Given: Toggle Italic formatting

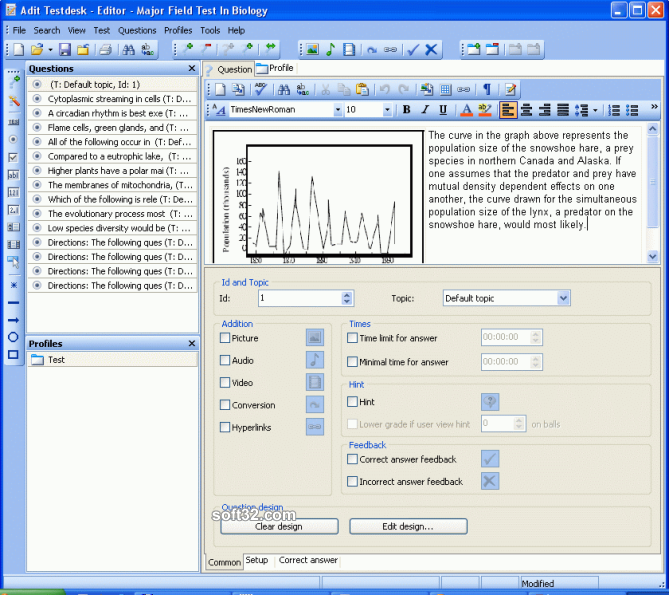Looking at the screenshot, I should 425,110.
